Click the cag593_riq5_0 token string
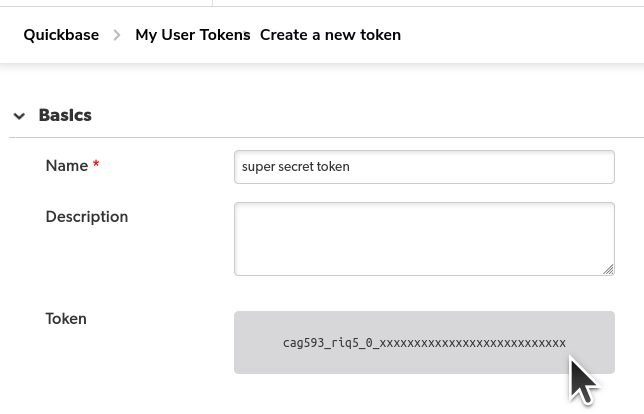This screenshot has width=644, height=414. [x=424, y=343]
